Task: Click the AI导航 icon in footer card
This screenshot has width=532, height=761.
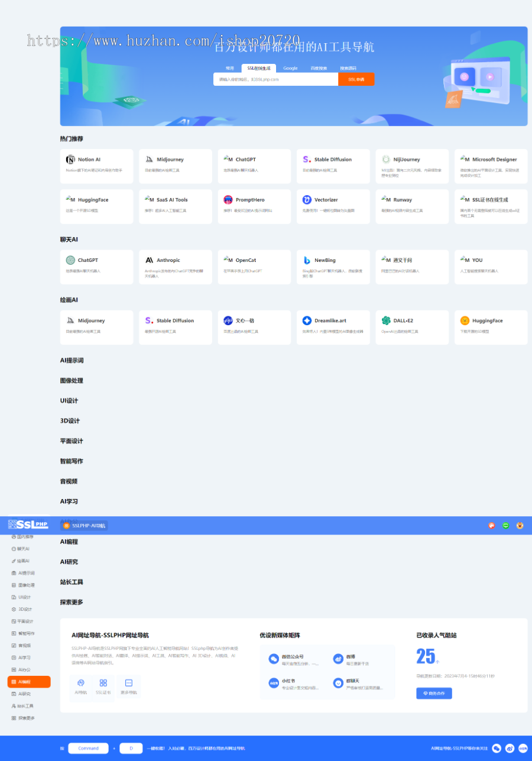Action: [x=81, y=683]
